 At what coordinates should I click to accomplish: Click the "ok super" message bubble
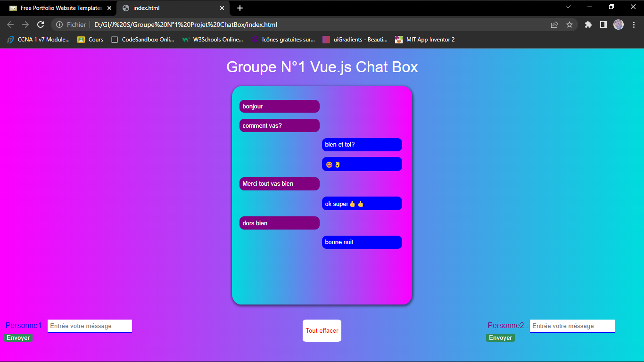[x=362, y=204]
